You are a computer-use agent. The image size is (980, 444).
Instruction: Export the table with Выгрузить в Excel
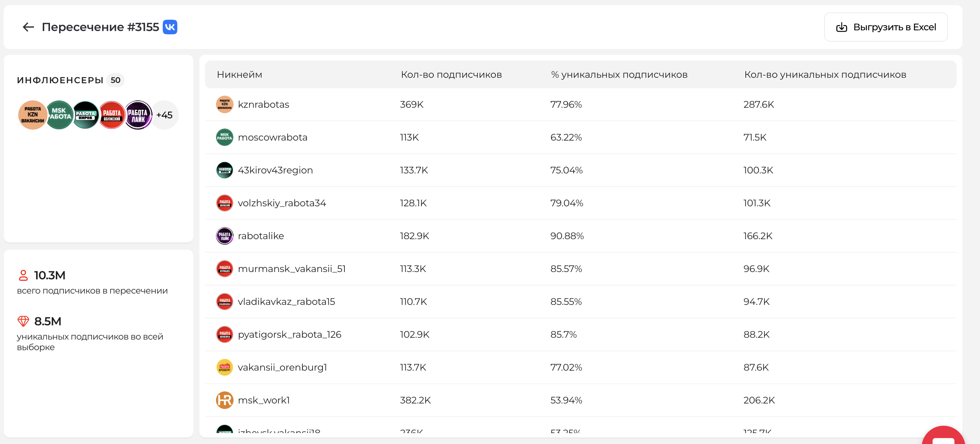tap(886, 27)
